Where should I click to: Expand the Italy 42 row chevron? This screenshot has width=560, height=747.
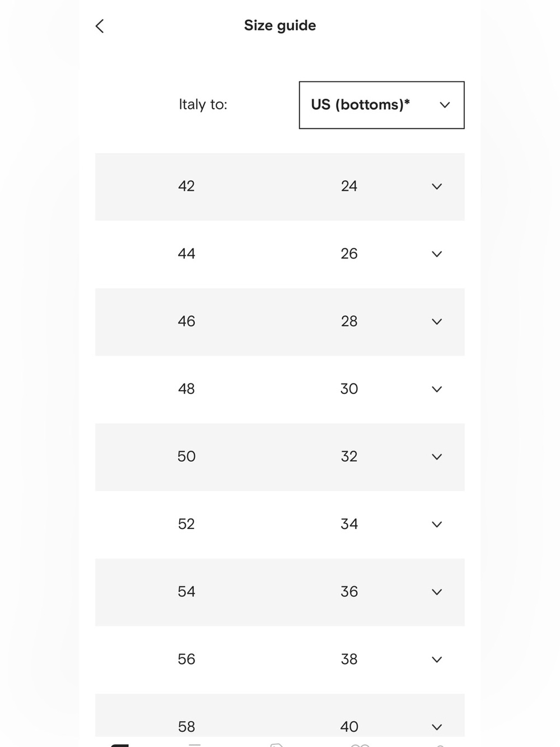pos(437,187)
